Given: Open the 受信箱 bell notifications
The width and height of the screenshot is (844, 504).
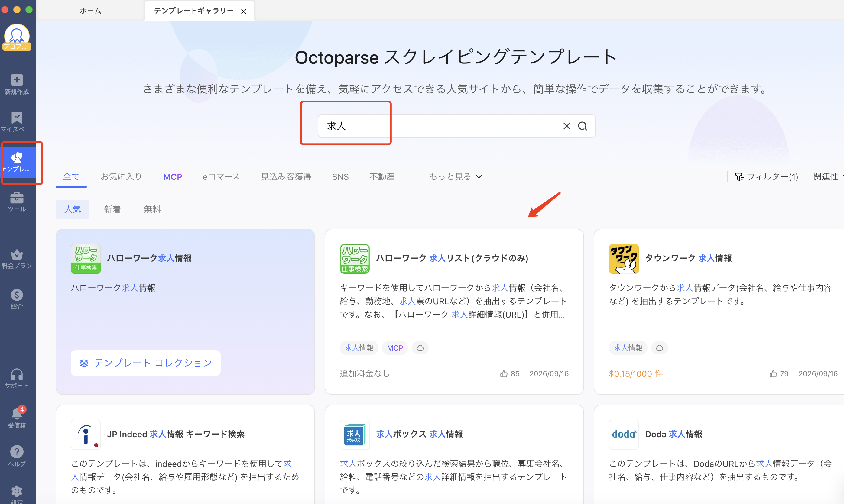Looking at the screenshot, I should [x=17, y=414].
